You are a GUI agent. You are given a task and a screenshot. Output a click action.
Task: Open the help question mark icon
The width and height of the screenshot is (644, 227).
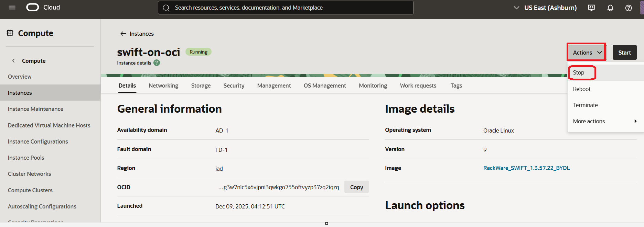point(629,8)
